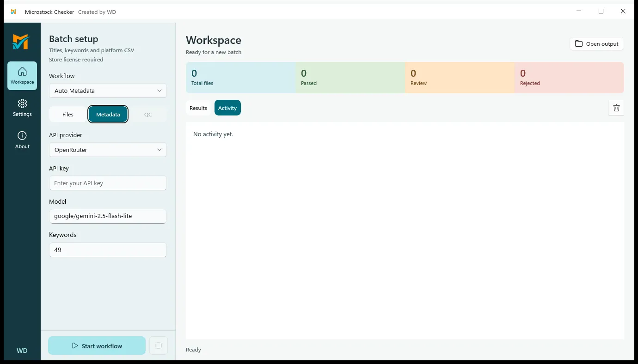This screenshot has width=638, height=364.
Task: Click the Review counter card
Action: pyautogui.click(x=460, y=78)
